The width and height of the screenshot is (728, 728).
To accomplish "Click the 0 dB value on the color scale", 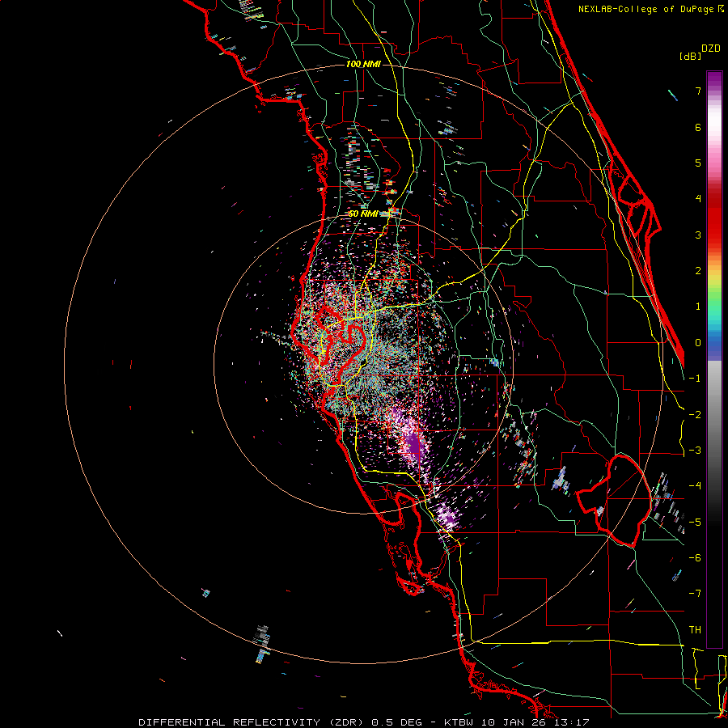I will click(698, 343).
